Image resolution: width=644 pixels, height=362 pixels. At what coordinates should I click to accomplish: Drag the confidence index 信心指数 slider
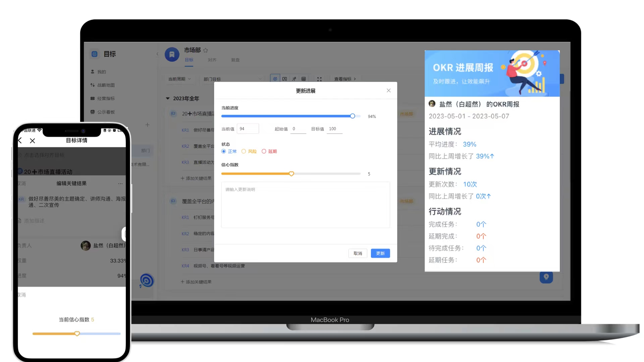coord(291,174)
